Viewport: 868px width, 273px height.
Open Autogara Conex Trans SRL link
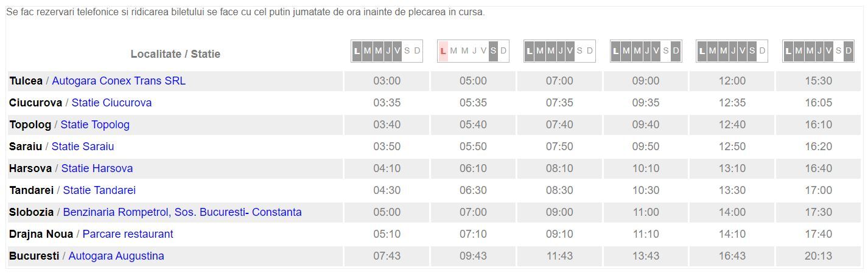(x=119, y=81)
